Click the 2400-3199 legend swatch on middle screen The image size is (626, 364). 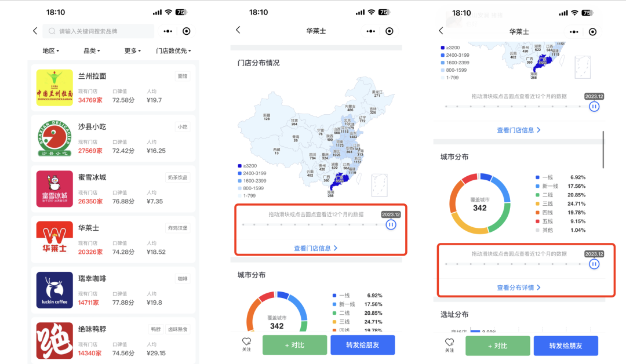pyautogui.click(x=239, y=173)
